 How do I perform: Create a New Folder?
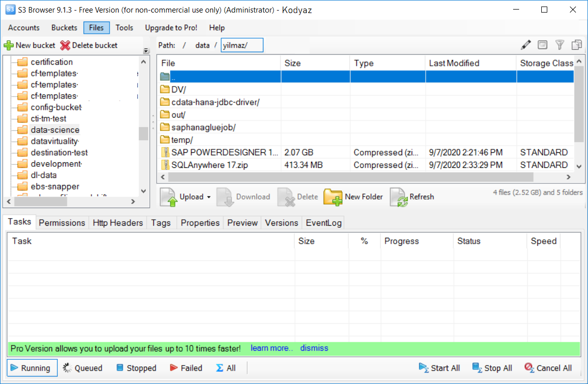click(x=353, y=197)
